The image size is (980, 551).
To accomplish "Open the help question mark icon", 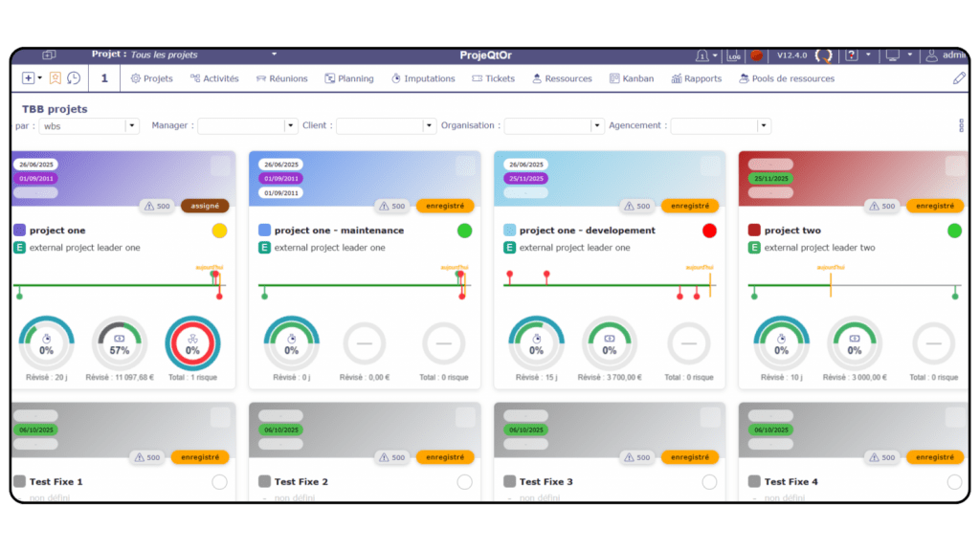I will coord(852,55).
